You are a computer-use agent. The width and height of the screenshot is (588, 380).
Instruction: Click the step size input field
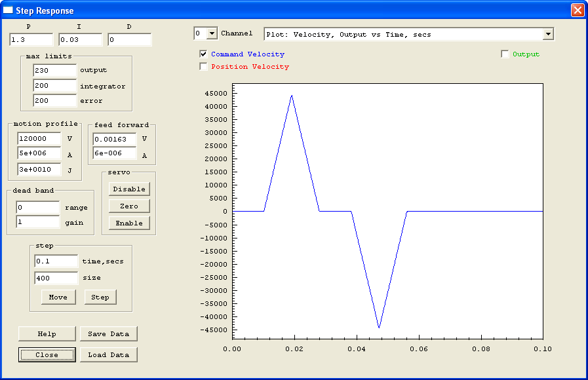point(56,278)
